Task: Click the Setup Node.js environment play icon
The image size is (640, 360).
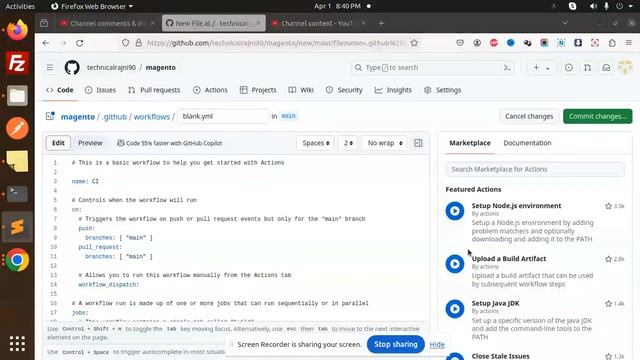Action: 455,211
